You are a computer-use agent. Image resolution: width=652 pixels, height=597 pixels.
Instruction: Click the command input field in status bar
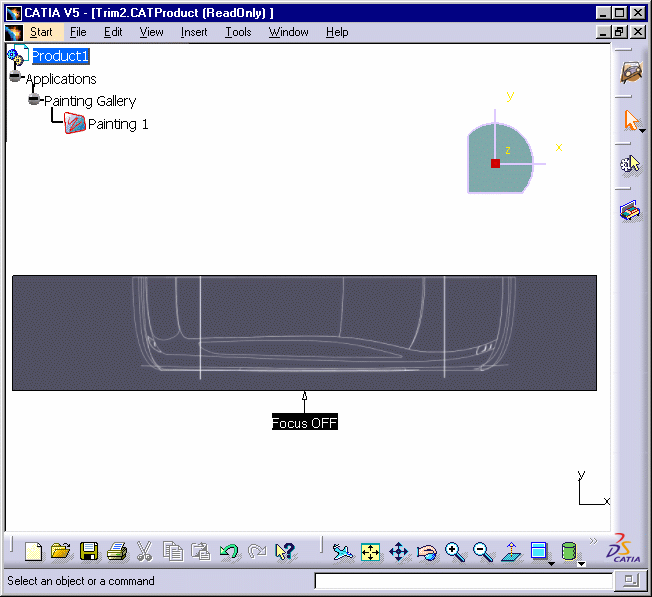(x=463, y=581)
